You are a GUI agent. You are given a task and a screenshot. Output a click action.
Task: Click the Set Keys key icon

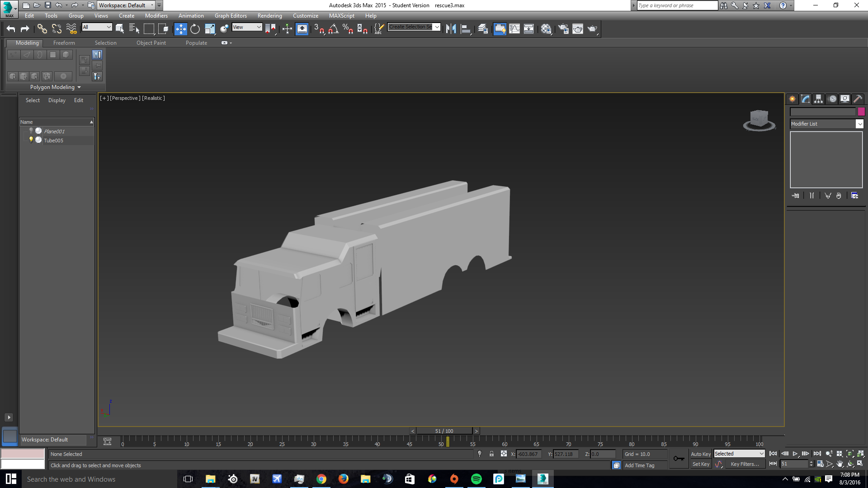tap(679, 459)
